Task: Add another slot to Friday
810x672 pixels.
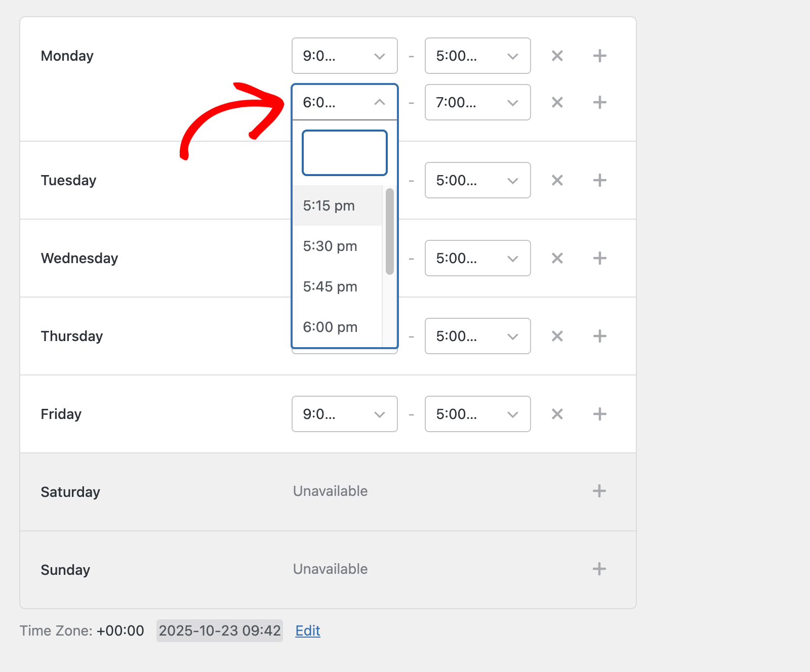Action: [x=599, y=414]
